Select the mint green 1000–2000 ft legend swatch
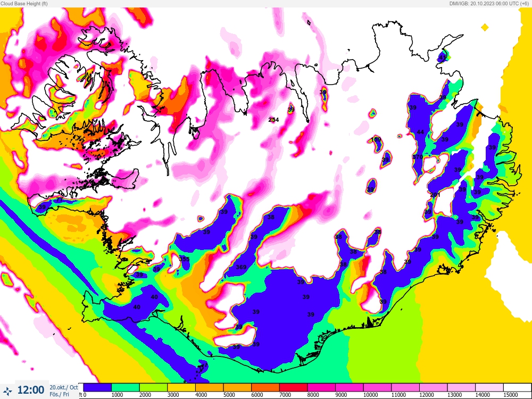532x399 pixels. (125, 387)
